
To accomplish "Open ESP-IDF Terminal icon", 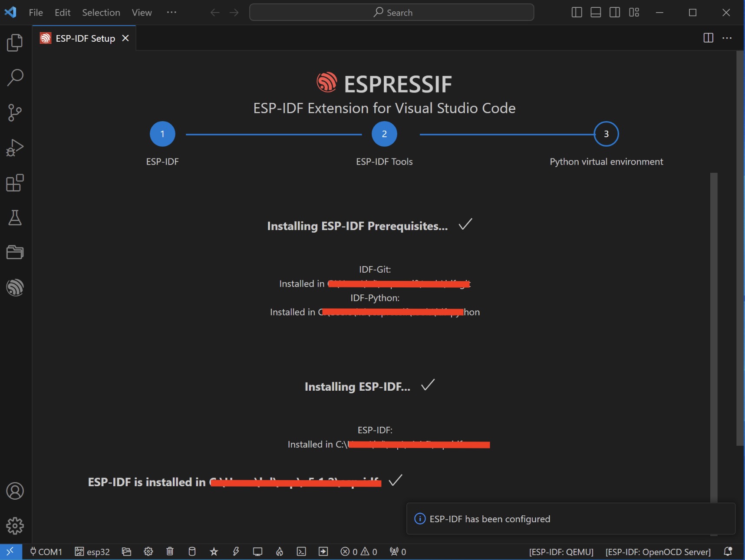I will coord(301,552).
